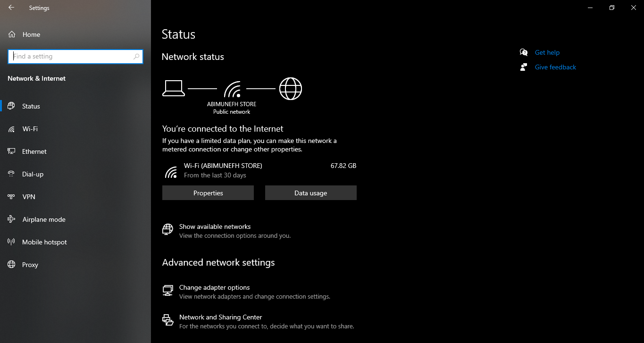
Task: Click the Network and Sharing Center icon
Action: (167, 320)
